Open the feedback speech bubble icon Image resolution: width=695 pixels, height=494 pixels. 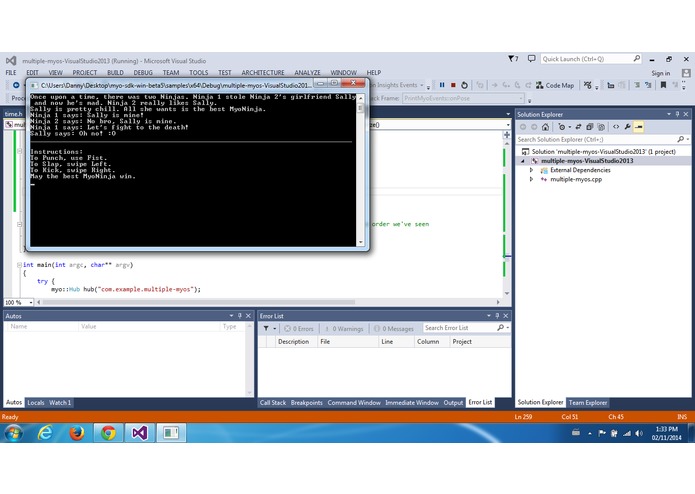click(x=531, y=58)
